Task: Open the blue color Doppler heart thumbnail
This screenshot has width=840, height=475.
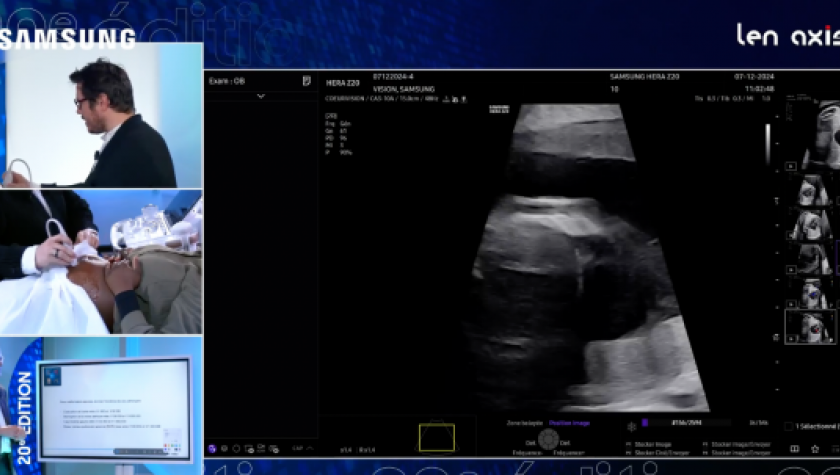Action: [x=811, y=292]
